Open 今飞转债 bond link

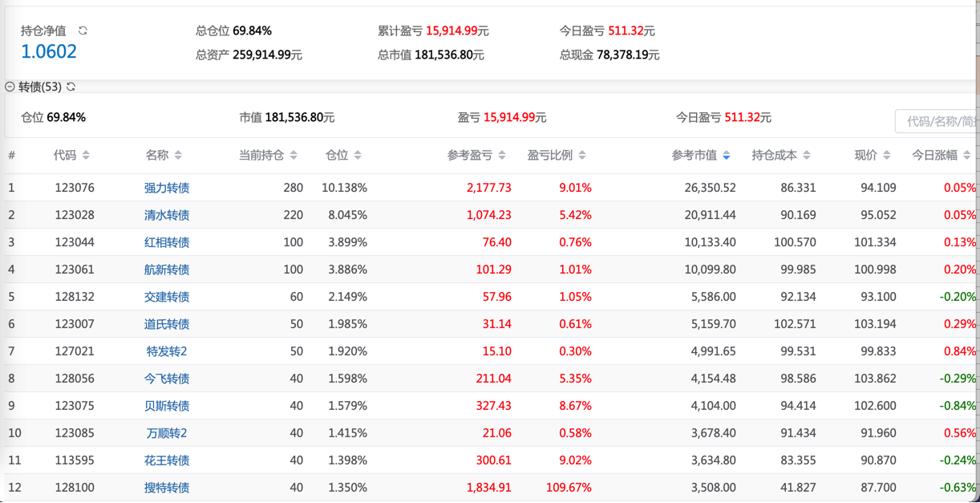click(x=167, y=379)
